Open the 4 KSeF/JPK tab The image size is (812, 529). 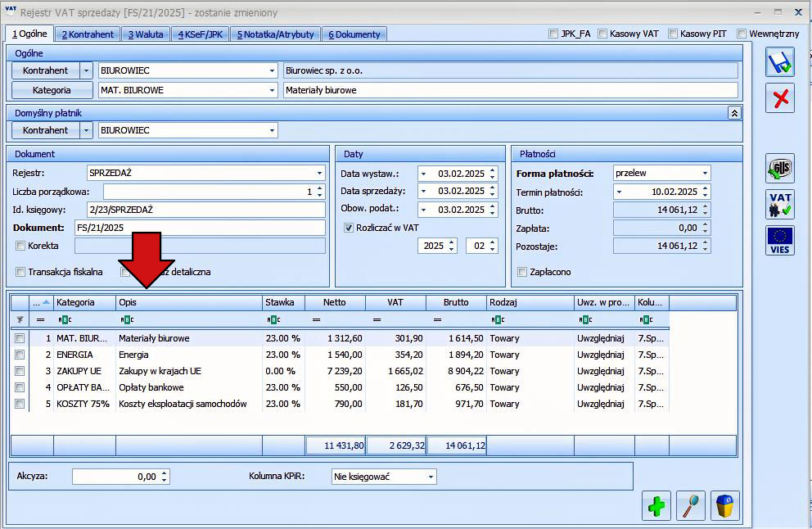tap(200, 34)
